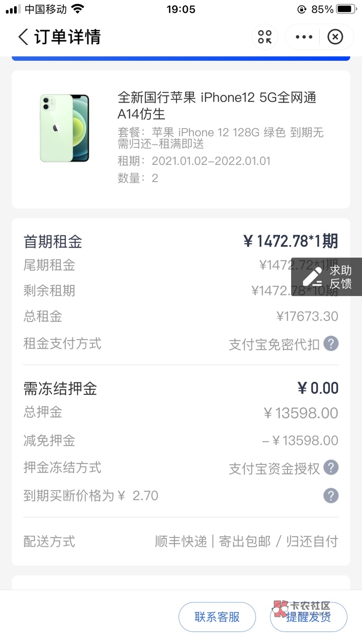Open the iPhone12 5G全网通 product title
Image resolution: width=362 pixels, height=644 pixels.
tap(217, 105)
